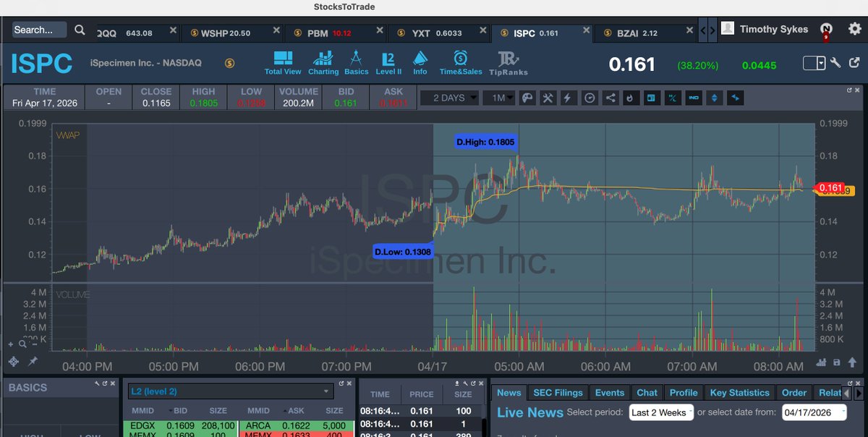Click the pin icon below the chart
868x437 pixels.
(33, 361)
